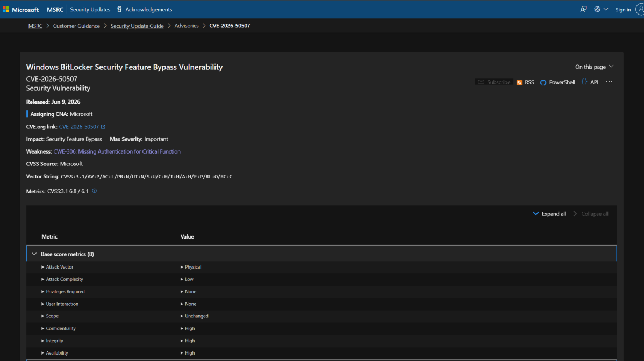The width and height of the screenshot is (644, 361).
Task: Open the Acknowledgements menu item
Action: 149,10
